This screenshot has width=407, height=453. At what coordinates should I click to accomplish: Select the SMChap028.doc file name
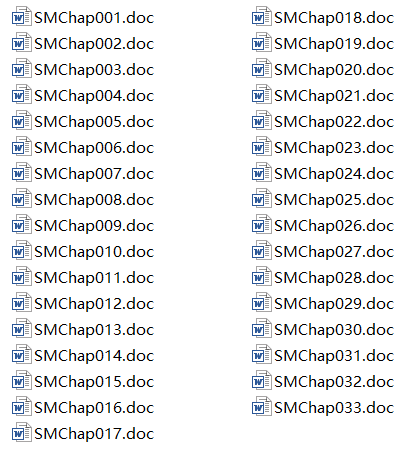click(334, 278)
